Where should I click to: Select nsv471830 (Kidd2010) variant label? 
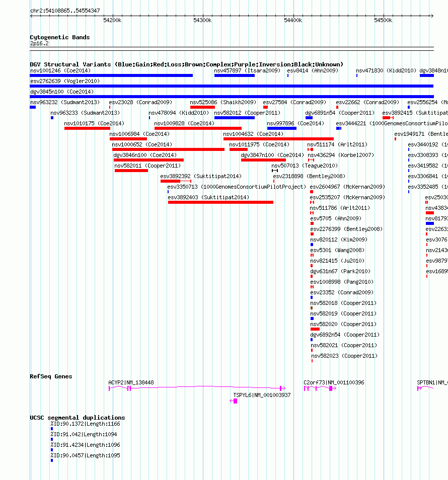click(x=386, y=70)
